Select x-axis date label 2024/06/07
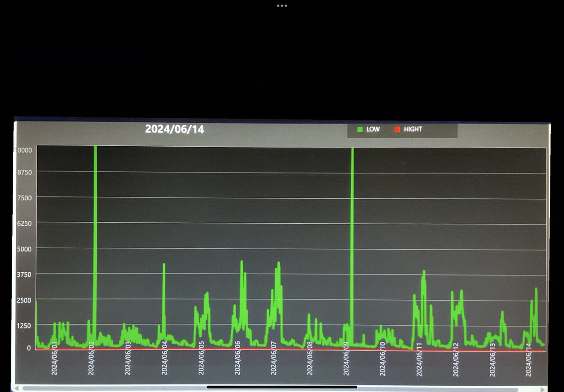Image resolution: width=564 pixels, height=392 pixels. coord(274,359)
